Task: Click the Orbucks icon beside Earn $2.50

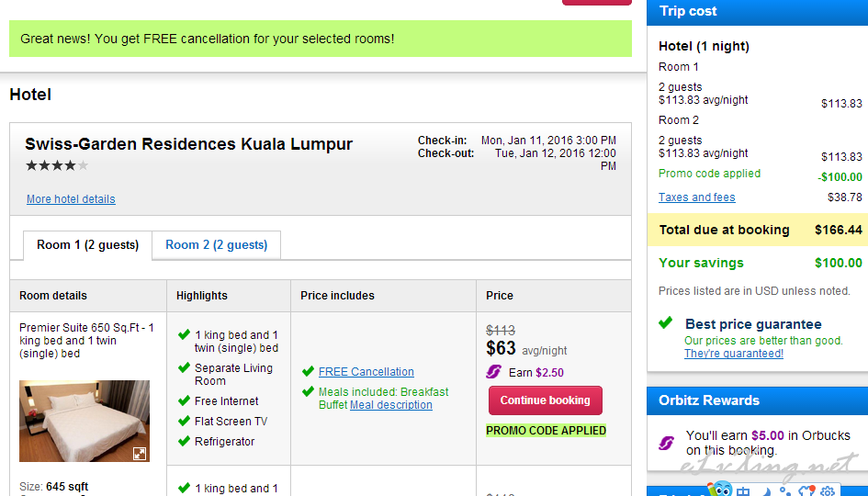Action: (494, 372)
